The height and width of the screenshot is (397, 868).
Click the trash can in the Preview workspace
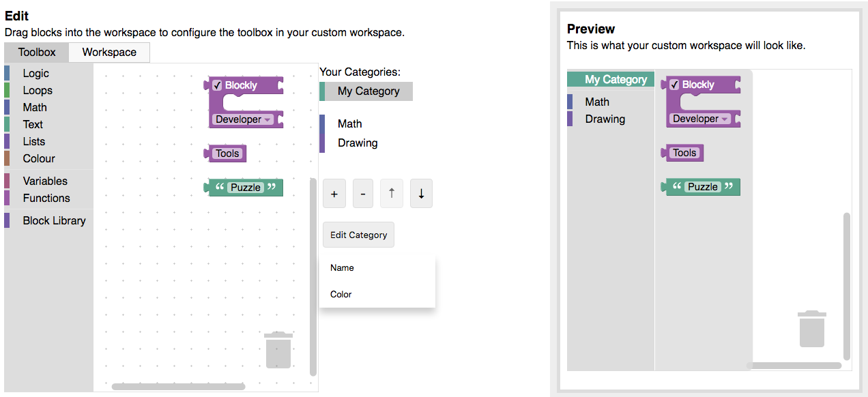(811, 329)
